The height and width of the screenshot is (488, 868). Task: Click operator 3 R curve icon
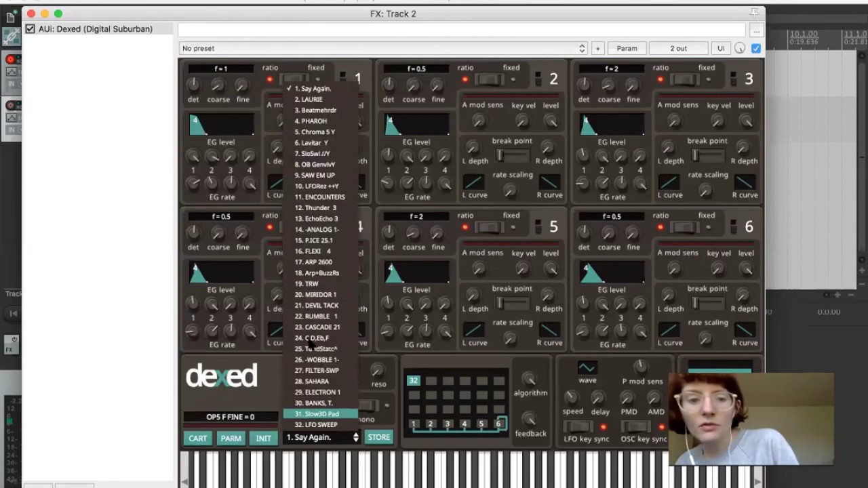[x=745, y=182]
